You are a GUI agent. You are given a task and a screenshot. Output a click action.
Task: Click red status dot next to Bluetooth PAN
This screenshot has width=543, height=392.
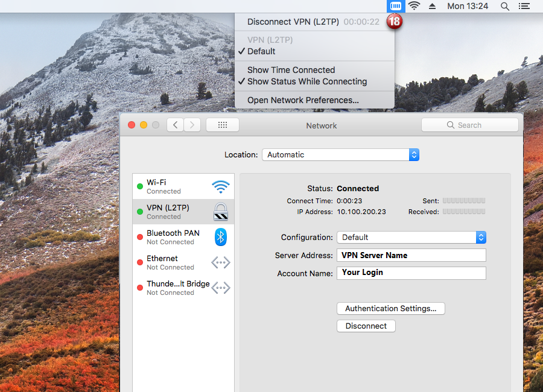(140, 237)
